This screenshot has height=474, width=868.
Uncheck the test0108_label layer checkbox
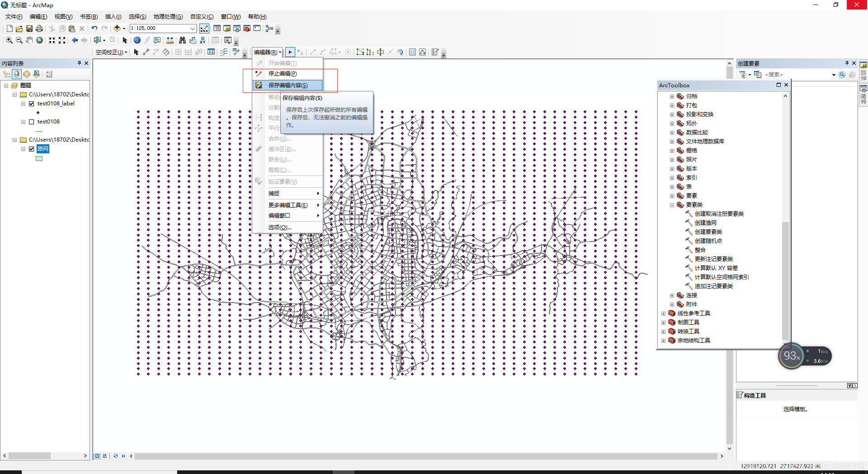click(x=32, y=104)
